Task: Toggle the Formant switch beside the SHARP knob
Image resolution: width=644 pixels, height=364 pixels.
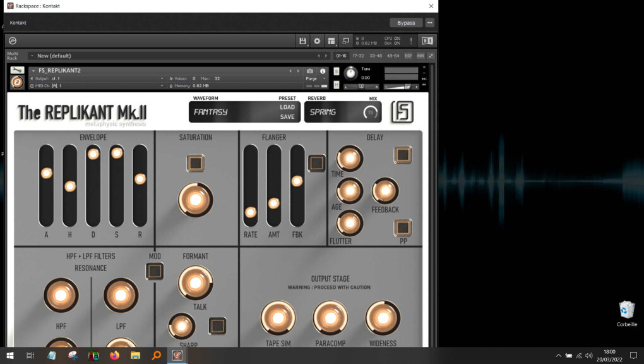Action: (217, 325)
